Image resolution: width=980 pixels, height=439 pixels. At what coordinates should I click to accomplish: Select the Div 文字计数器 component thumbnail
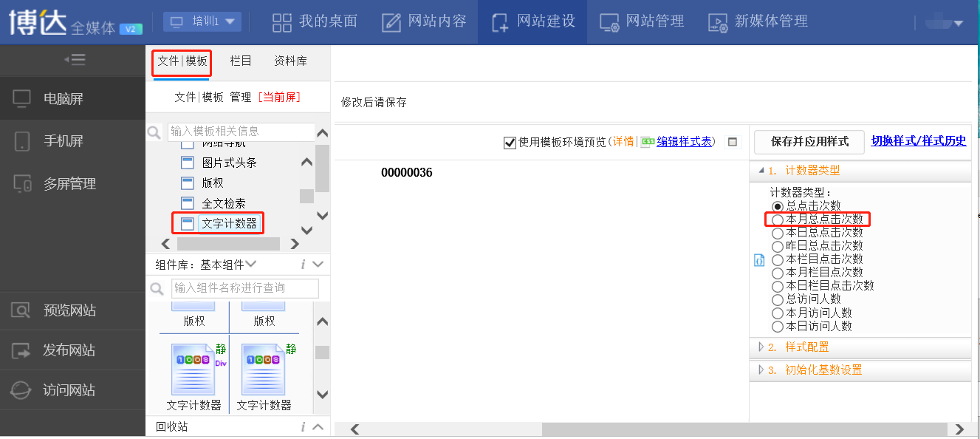pos(193,369)
